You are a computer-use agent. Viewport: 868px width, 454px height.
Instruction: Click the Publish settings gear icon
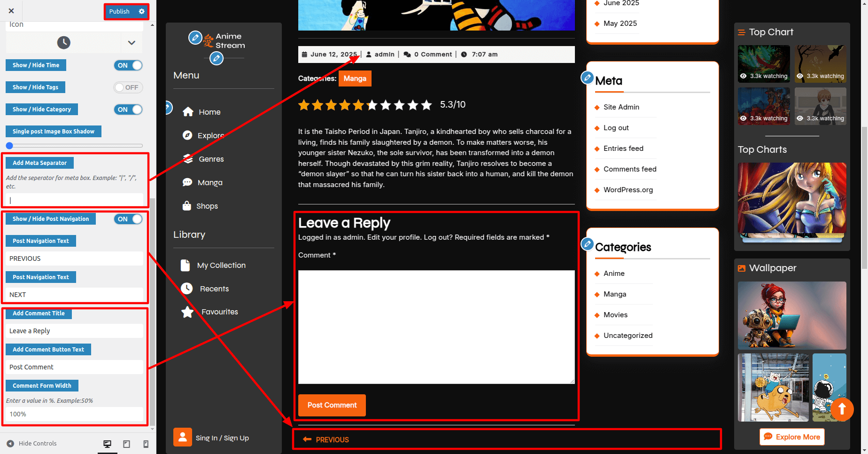point(141,11)
